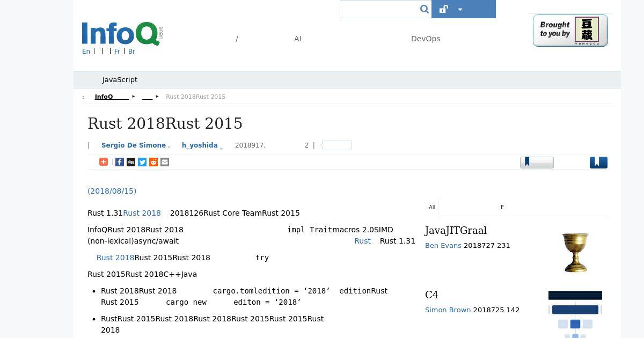The height and width of the screenshot is (338, 644).
Task: Share article by email icon
Action: coord(165,162)
